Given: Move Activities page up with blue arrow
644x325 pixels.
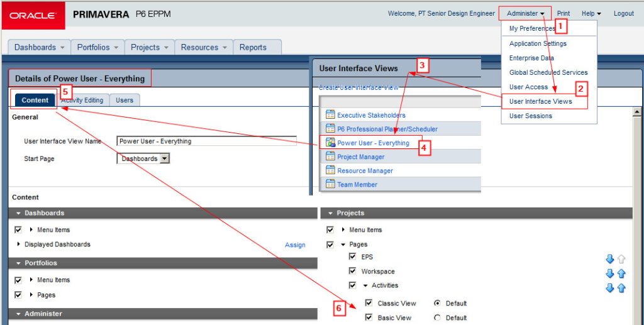Looking at the screenshot, I should (621, 288).
